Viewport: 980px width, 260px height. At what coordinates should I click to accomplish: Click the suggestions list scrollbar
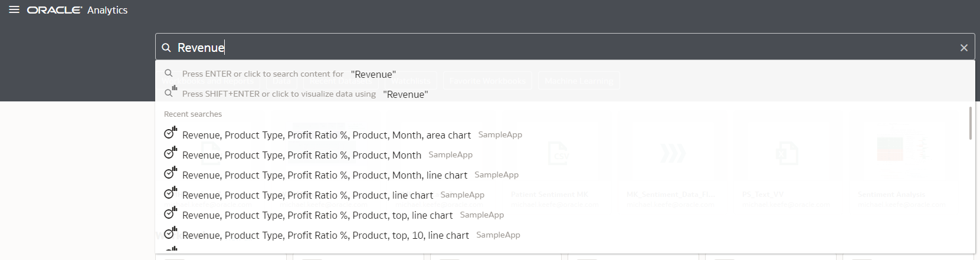tap(971, 124)
